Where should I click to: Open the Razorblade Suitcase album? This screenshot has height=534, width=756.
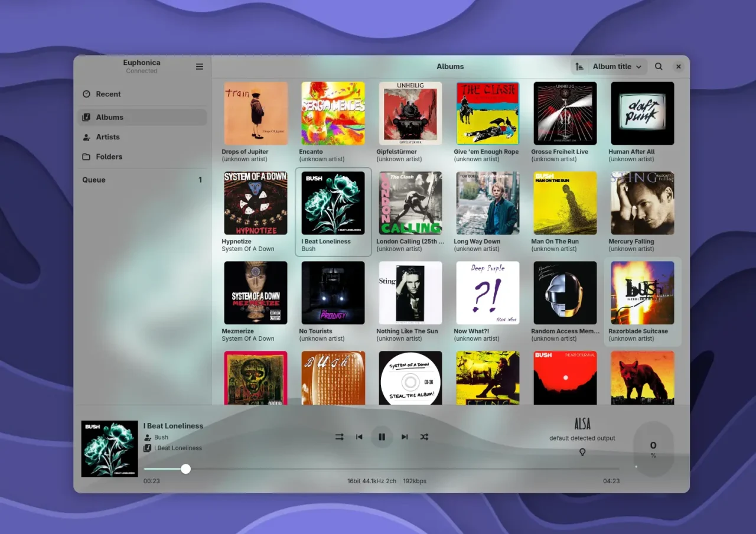[x=642, y=292]
